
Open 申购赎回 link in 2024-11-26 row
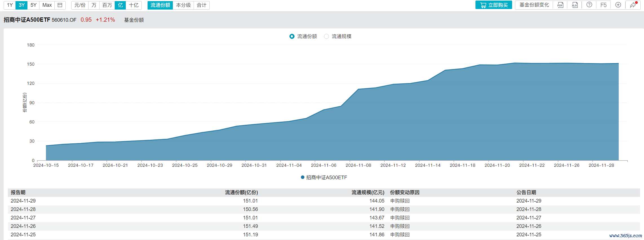click(400, 226)
